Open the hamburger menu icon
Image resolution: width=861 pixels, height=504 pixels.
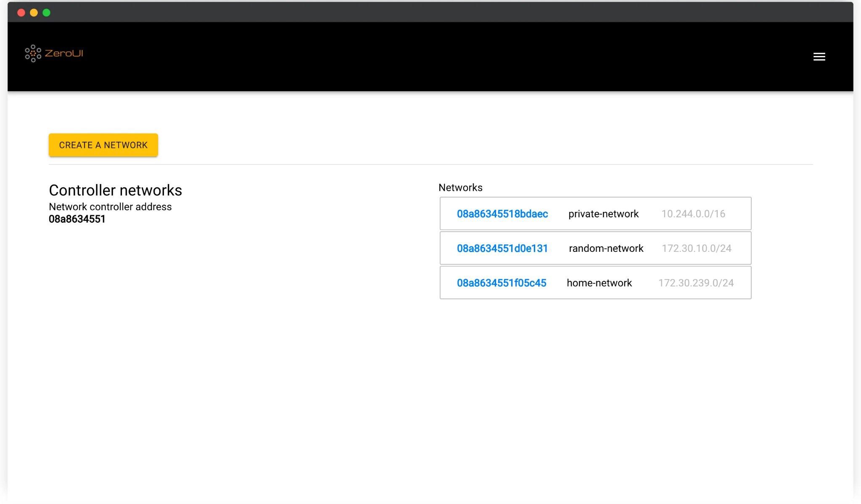819,57
